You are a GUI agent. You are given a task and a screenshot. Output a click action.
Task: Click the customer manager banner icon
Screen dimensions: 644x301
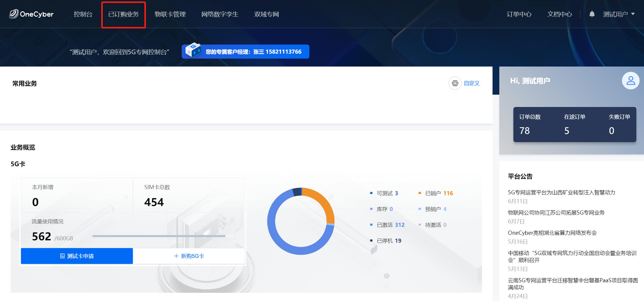(193, 50)
